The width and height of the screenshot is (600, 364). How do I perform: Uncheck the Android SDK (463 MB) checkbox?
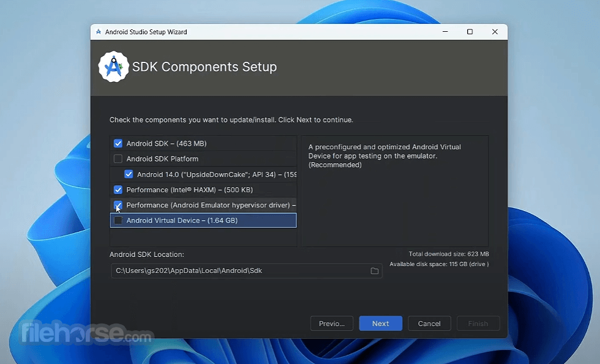pos(118,143)
